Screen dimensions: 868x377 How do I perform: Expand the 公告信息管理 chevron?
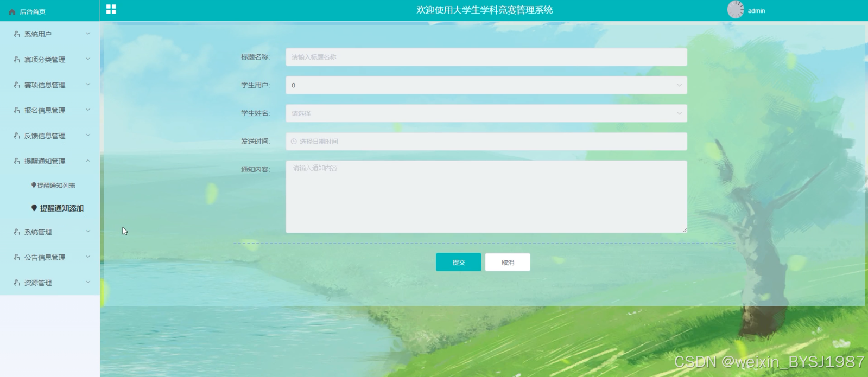(x=88, y=257)
